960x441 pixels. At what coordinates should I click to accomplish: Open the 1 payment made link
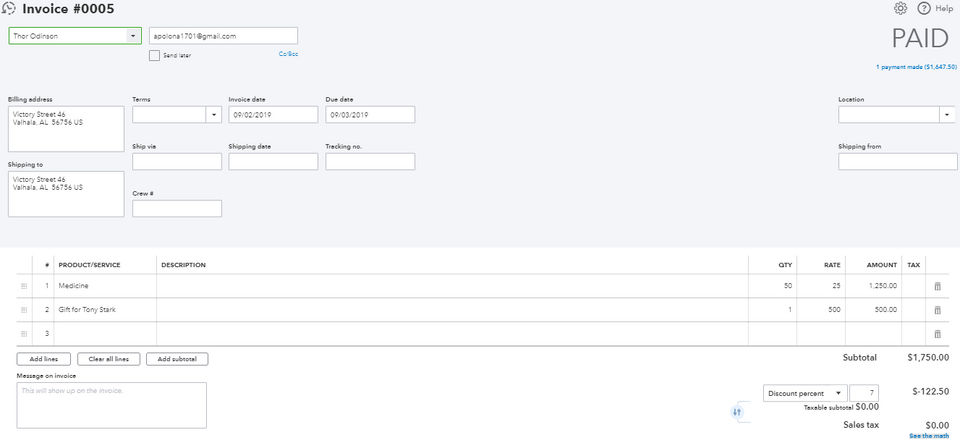[x=916, y=67]
